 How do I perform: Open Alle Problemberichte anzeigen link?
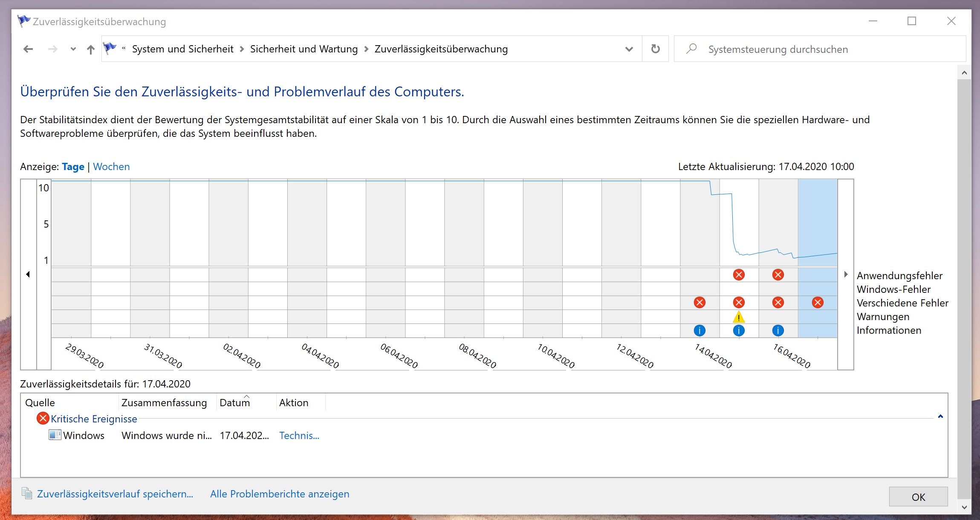[280, 494]
